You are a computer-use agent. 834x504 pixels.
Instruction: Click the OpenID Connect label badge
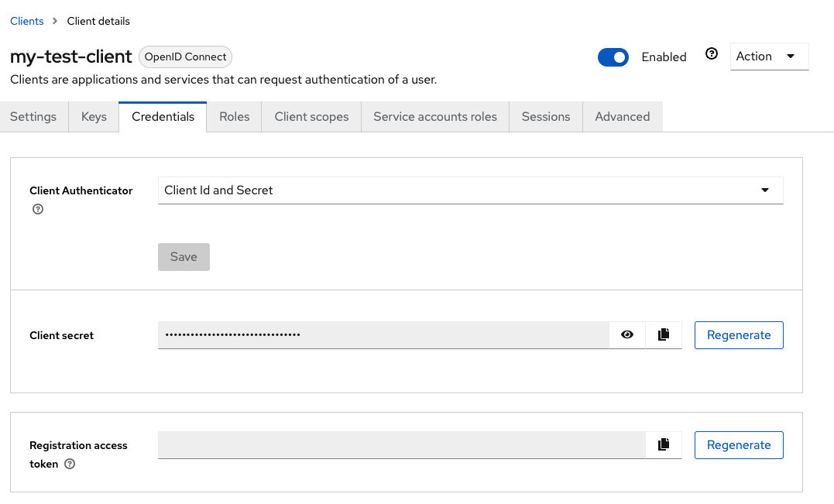tap(185, 57)
